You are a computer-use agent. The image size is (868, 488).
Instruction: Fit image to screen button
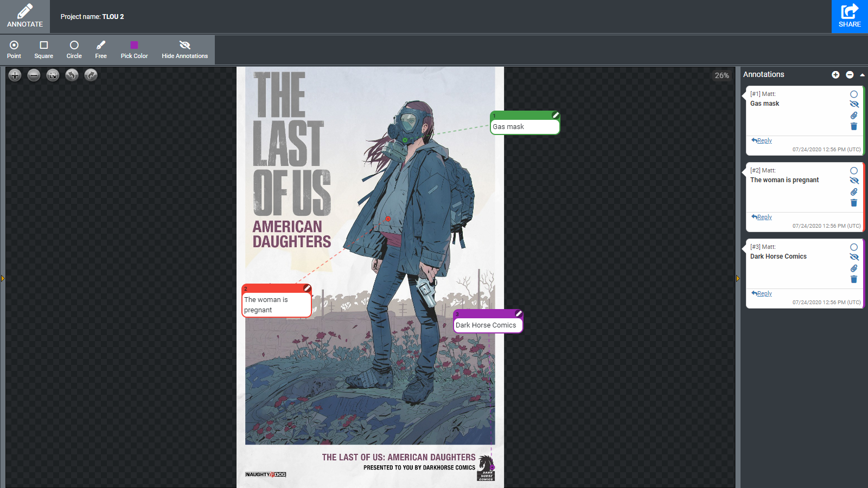[53, 75]
